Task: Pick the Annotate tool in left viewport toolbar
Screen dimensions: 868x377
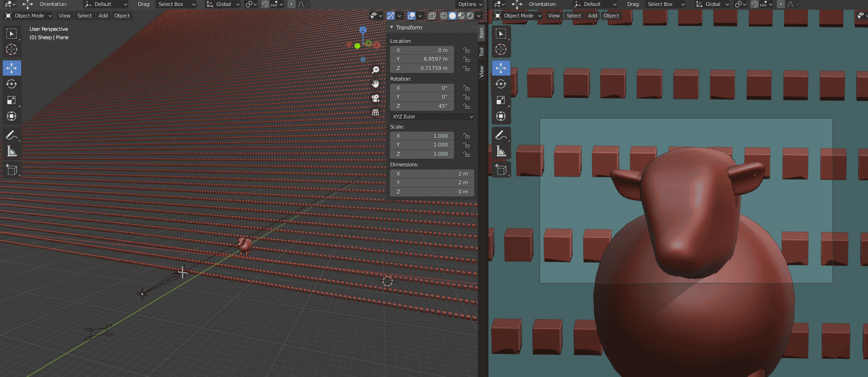Action: [12, 135]
